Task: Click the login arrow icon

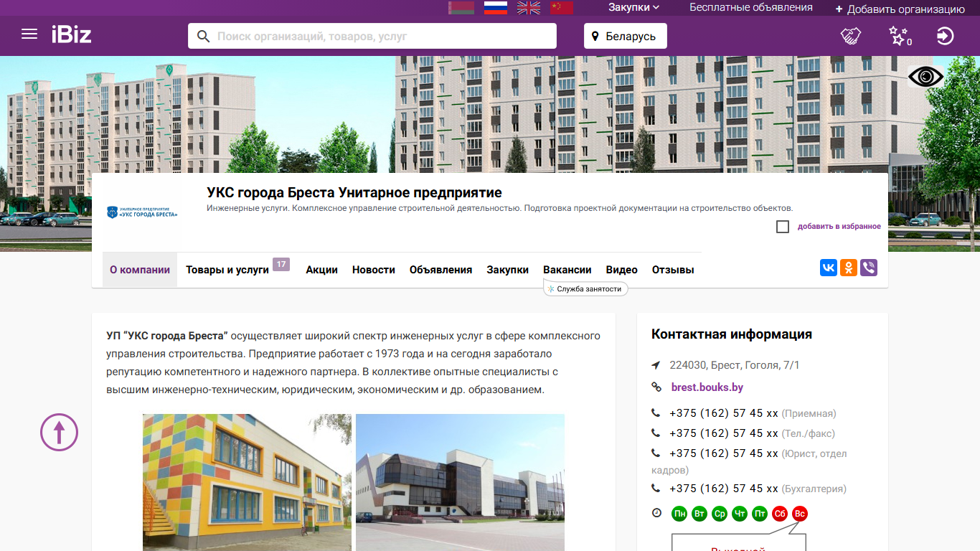Action: click(x=946, y=36)
